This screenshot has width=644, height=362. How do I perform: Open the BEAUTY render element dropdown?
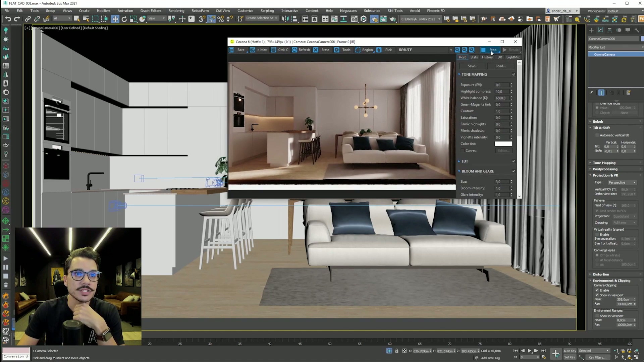click(x=450, y=50)
